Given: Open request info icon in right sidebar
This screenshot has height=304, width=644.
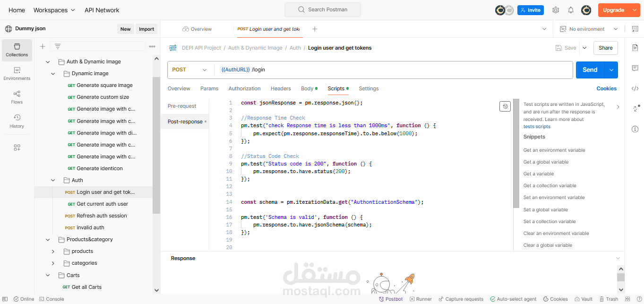Looking at the screenshot, I should 635,129.
